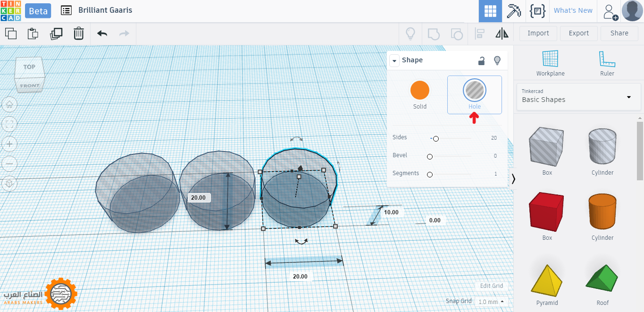Redo the last undone action
The width and height of the screenshot is (644, 312).
point(124,34)
